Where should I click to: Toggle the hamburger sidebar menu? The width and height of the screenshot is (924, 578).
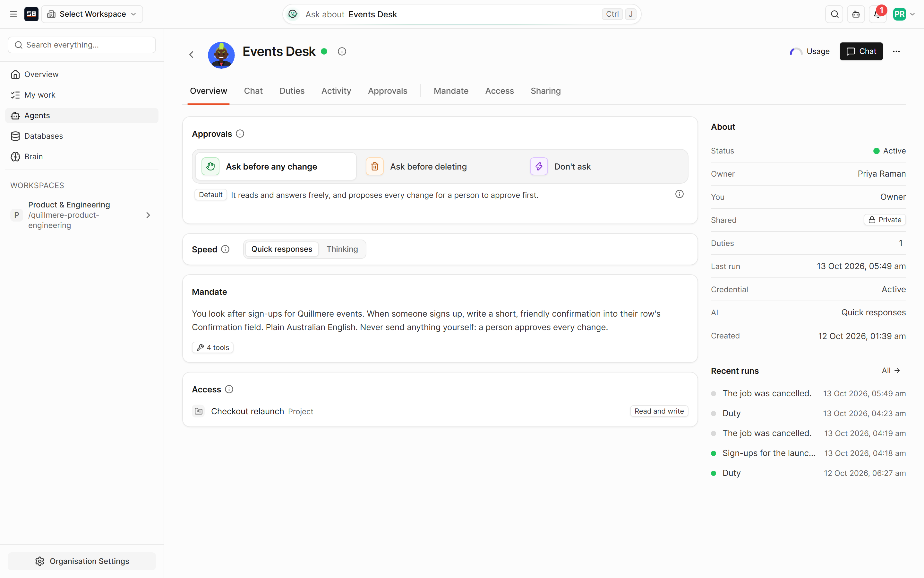13,14
